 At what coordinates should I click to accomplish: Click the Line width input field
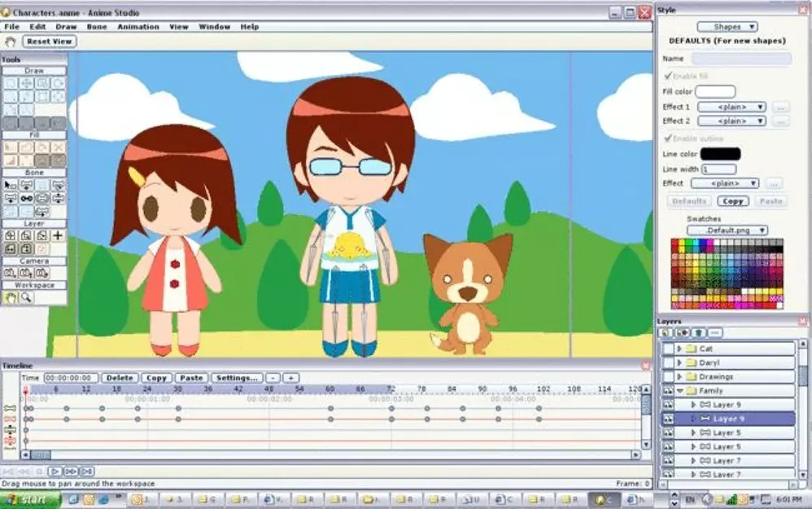pyautogui.click(x=718, y=169)
